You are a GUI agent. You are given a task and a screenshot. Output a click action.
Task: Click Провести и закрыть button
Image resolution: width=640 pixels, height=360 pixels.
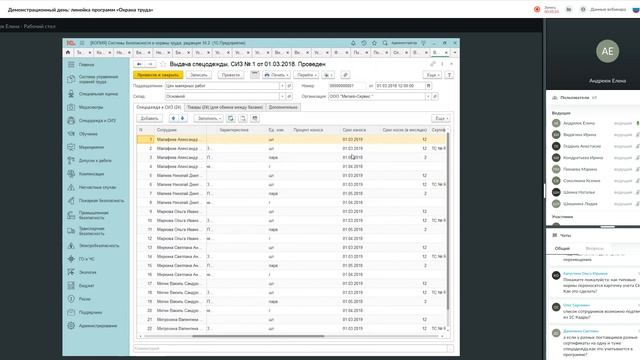158,75
